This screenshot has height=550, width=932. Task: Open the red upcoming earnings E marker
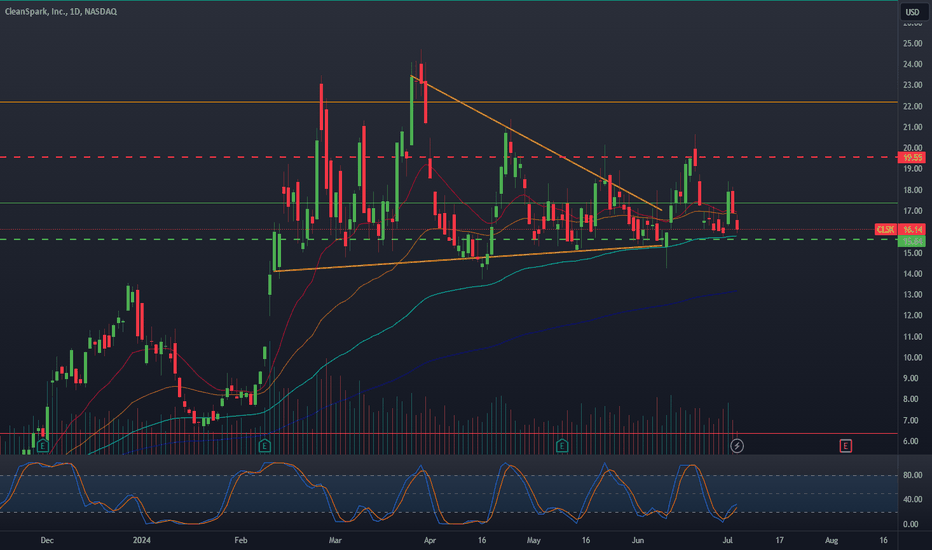tap(845, 445)
